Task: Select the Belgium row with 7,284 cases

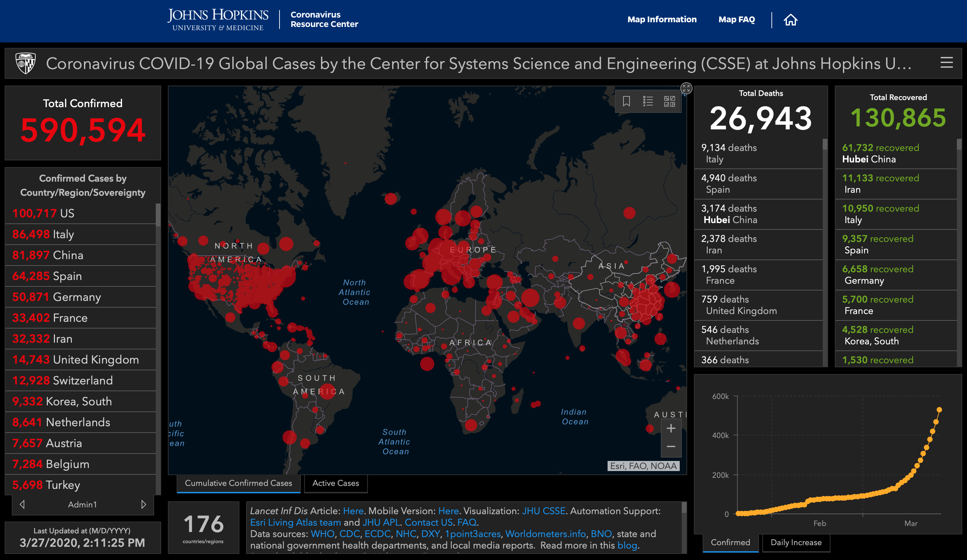Action: [x=81, y=464]
